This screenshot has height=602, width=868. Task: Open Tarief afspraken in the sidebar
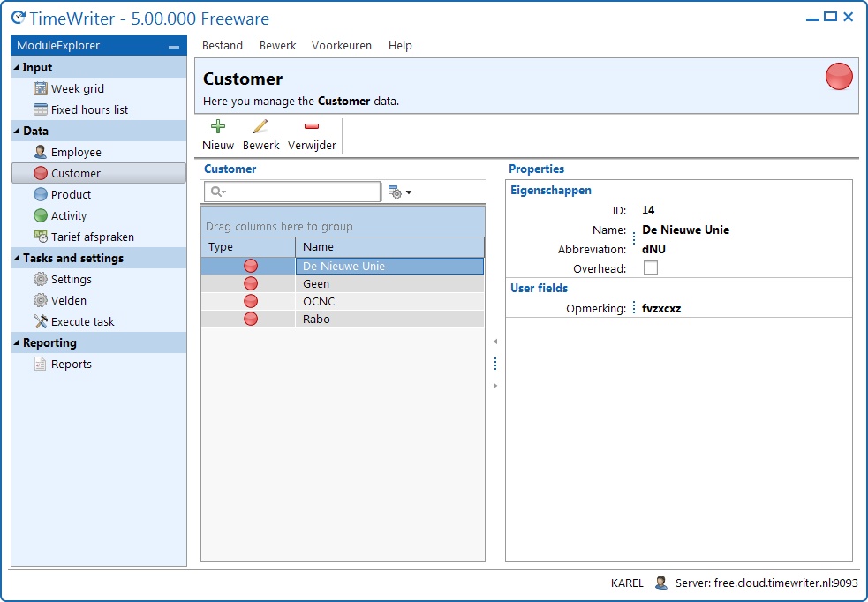tap(92, 237)
